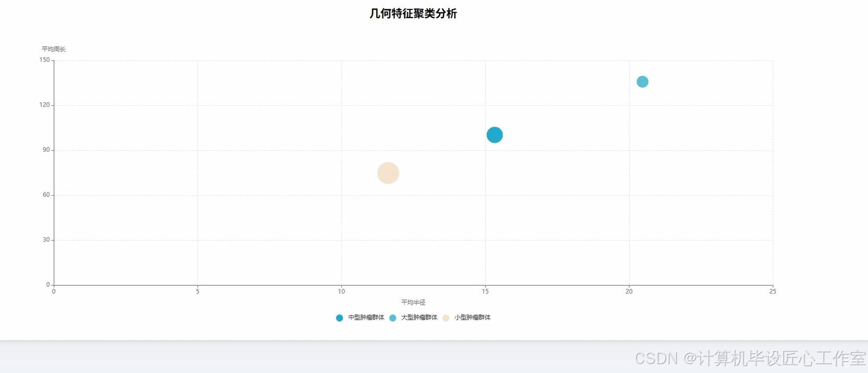Click the x-axis label 平均半径
The image size is (868, 373).
[x=413, y=303]
